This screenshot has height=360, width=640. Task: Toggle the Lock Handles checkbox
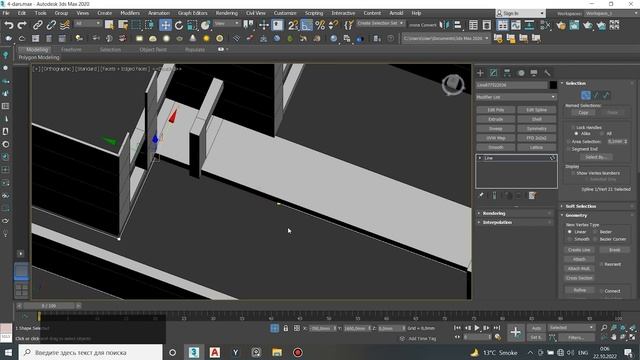573,127
